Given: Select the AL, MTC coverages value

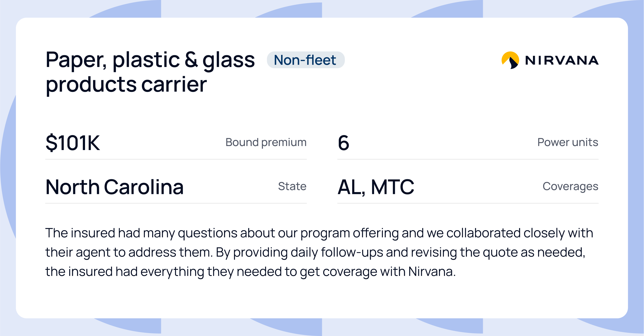Looking at the screenshot, I should (x=376, y=187).
